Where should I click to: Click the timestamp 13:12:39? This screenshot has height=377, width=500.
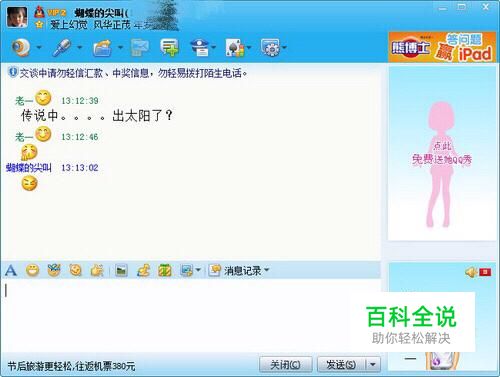click(80, 101)
